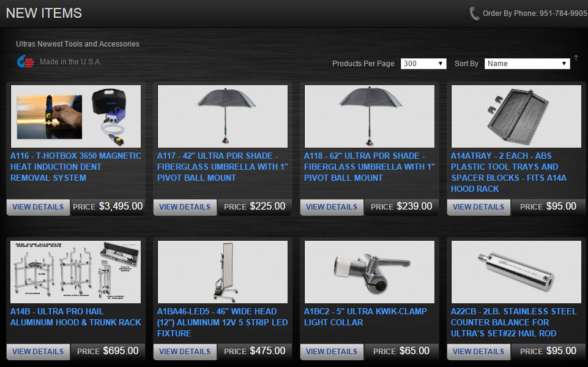
Task: Open the Products Per Page dropdown
Action: tap(423, 64)
